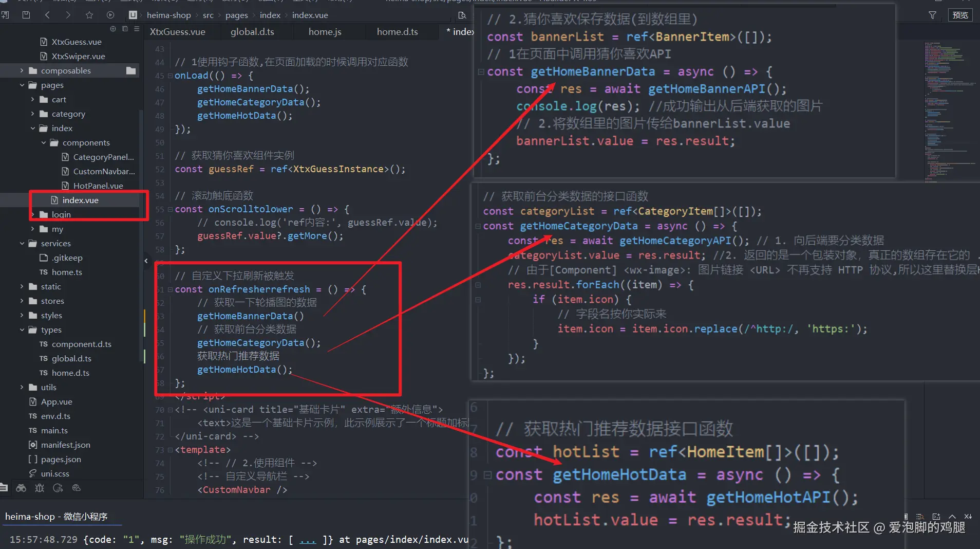Open CustomNavbar file under components

point(104,171)
